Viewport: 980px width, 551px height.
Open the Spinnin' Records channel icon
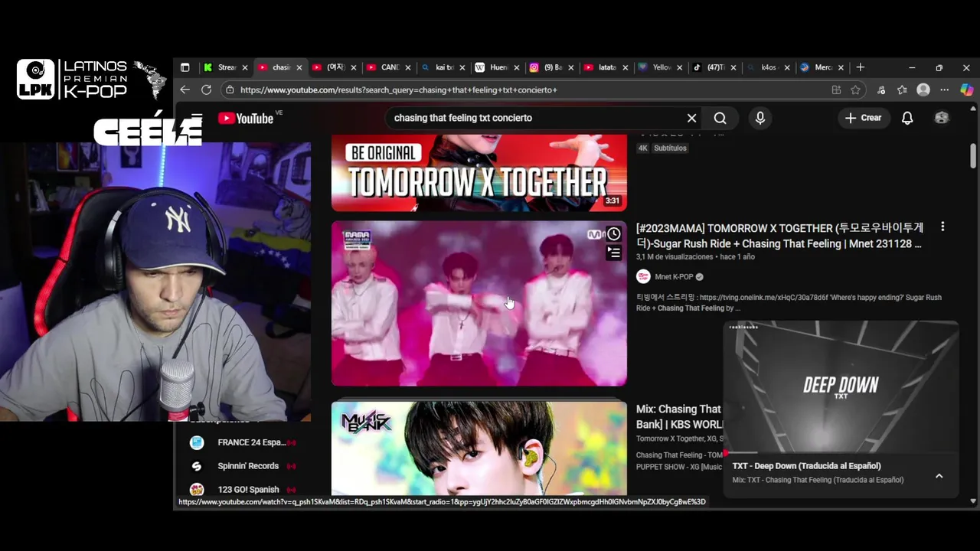pos(197,466)
